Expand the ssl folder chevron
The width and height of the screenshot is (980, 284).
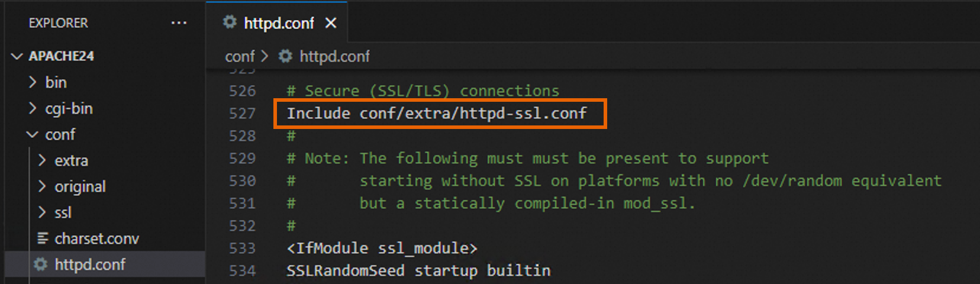pos(42,212)
